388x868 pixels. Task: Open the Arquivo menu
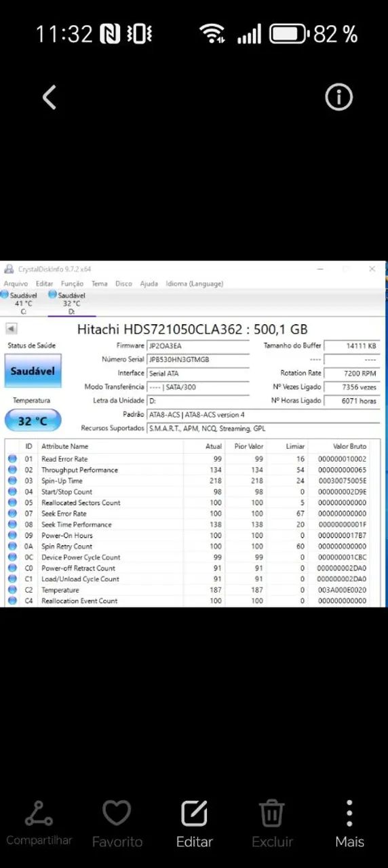[16, 283]
